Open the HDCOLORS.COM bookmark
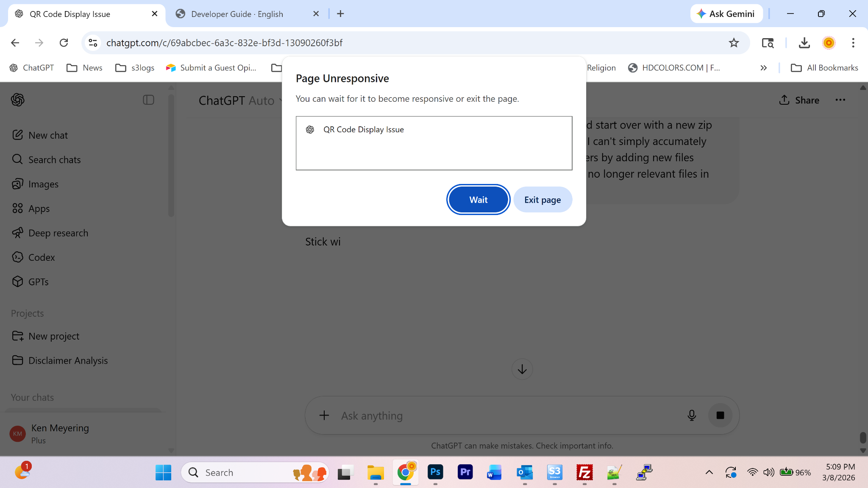 click(674, 68)
